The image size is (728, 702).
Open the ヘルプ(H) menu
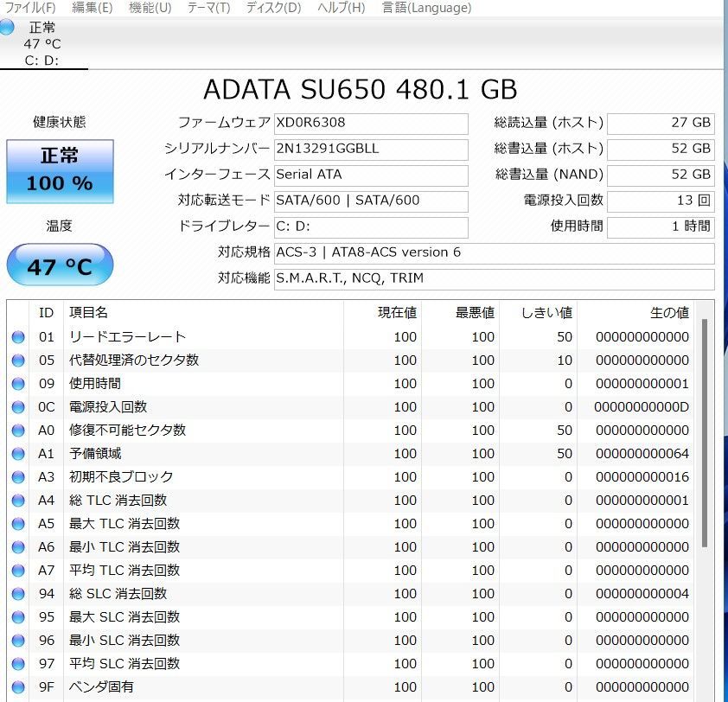pyautogui.click(x=342, y=8)
